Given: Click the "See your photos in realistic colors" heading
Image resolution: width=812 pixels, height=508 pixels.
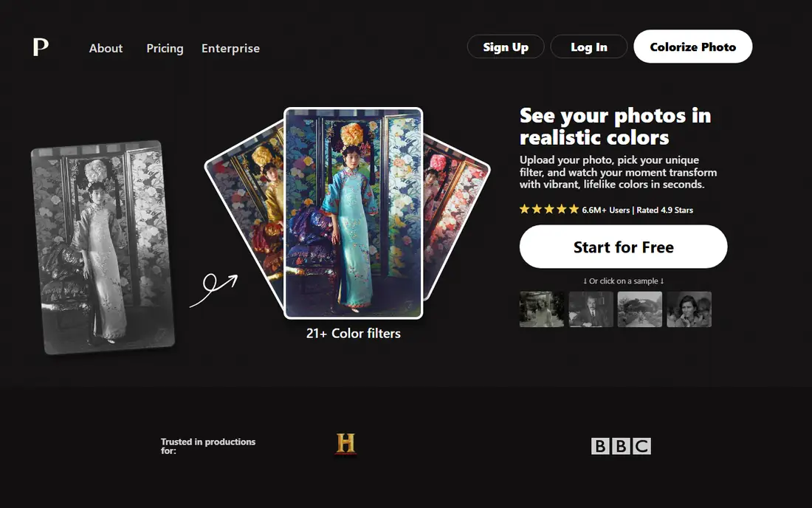Looking at the screenshot, I should tap(615, 126).
